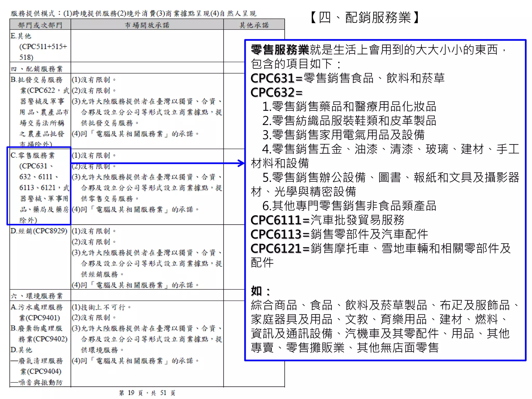Click the slide title 【四、配銷服務業】
Image resolution: width=532 pixels, height=399 pixels.
(365, 18)
